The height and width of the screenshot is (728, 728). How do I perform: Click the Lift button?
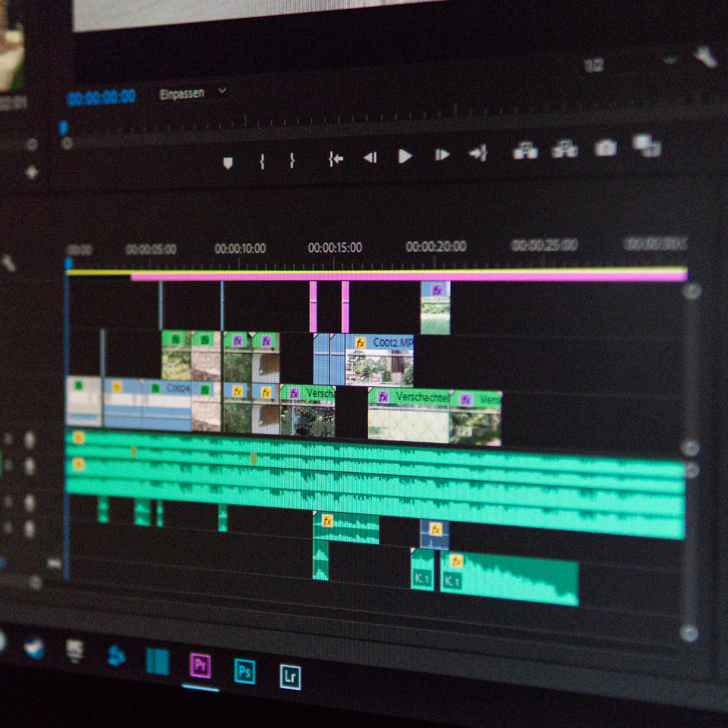(525, 151)
